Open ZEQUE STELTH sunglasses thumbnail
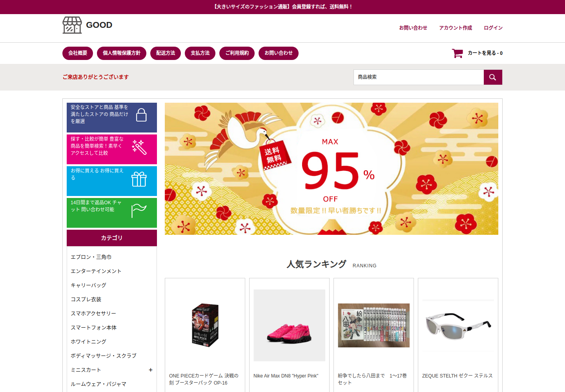Screen dimensions: 565x392 point(458,325)
